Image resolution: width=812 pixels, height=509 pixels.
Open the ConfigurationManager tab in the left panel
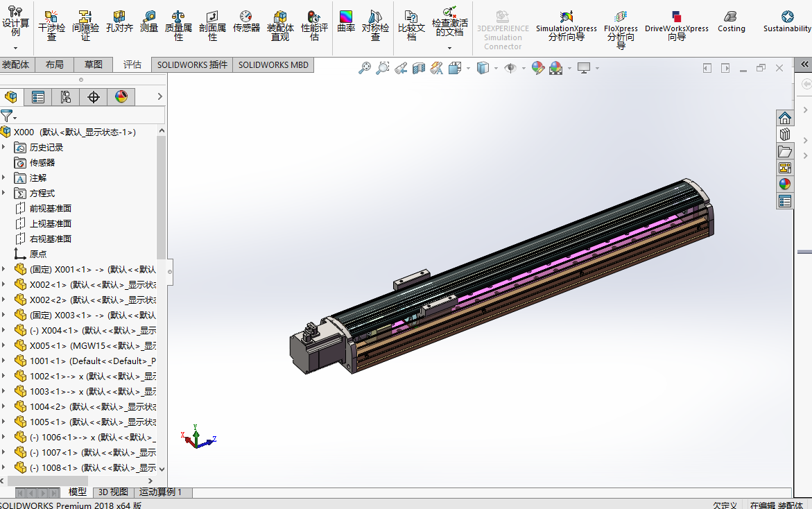[65, 97]
